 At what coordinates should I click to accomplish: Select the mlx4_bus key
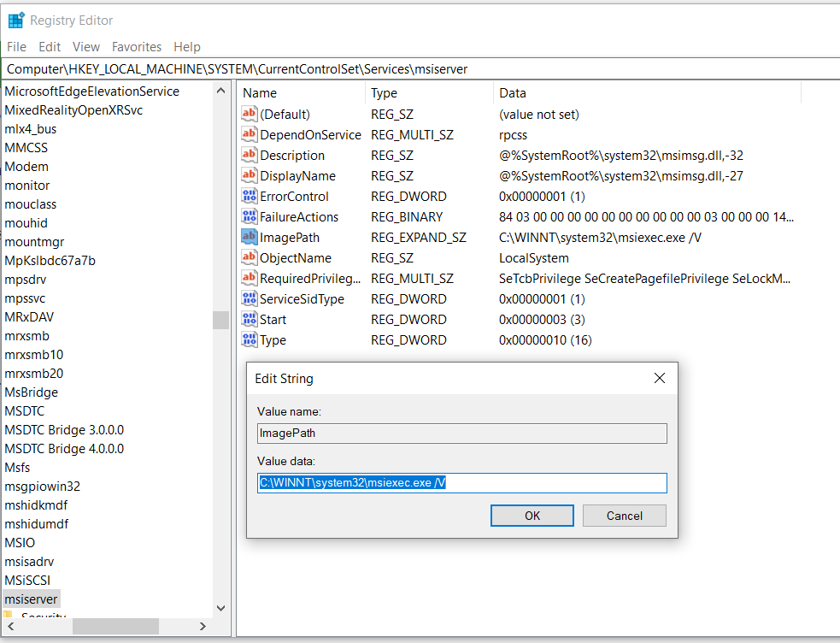[x=31, y=129]
